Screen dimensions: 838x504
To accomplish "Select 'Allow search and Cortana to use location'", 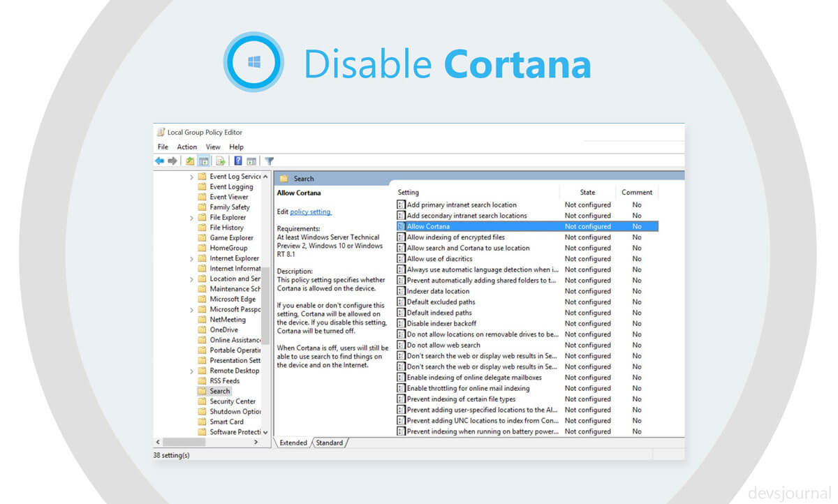I will (468, 248).
